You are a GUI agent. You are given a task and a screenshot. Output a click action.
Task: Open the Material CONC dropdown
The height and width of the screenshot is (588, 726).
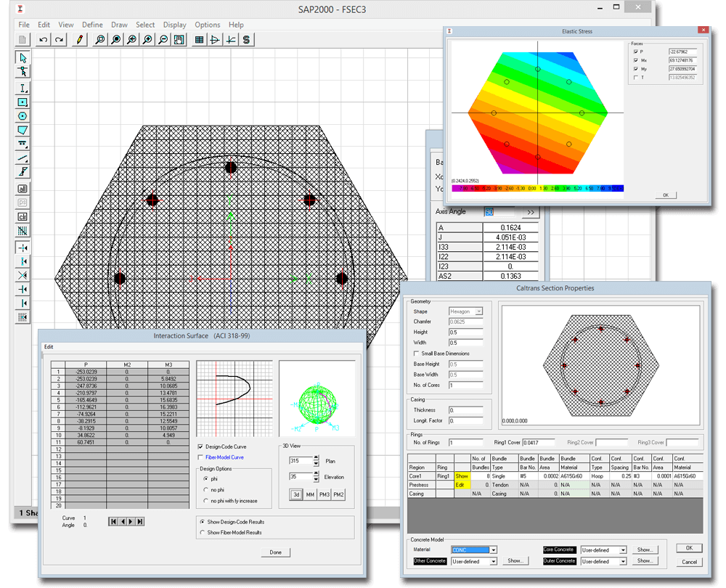[x=494, y=550]
